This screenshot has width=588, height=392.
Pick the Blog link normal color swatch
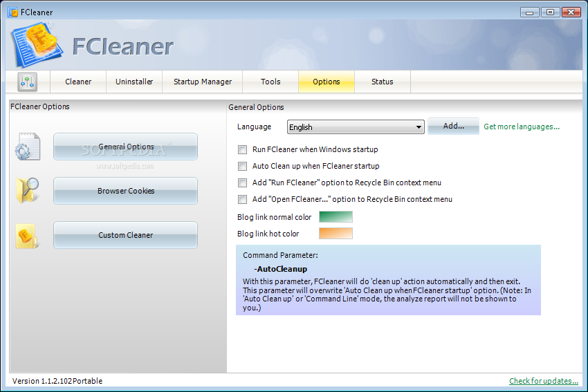coord(336,217)
